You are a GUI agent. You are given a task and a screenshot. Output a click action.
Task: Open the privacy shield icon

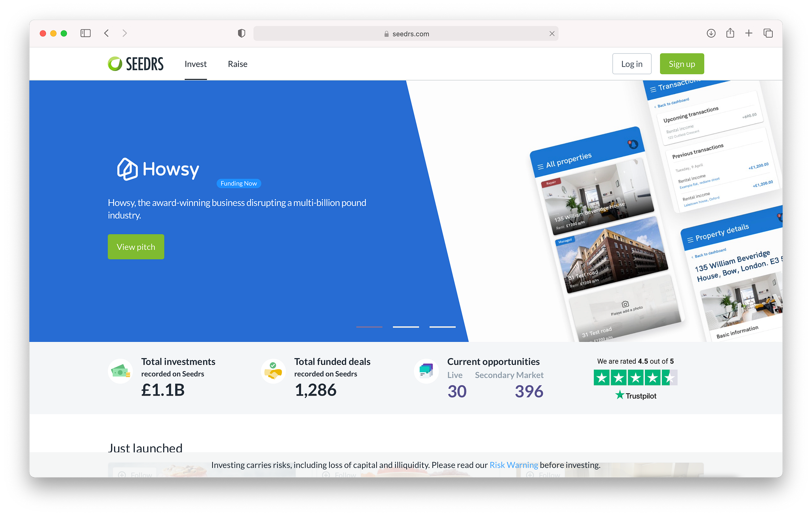[x=241, y=33]
